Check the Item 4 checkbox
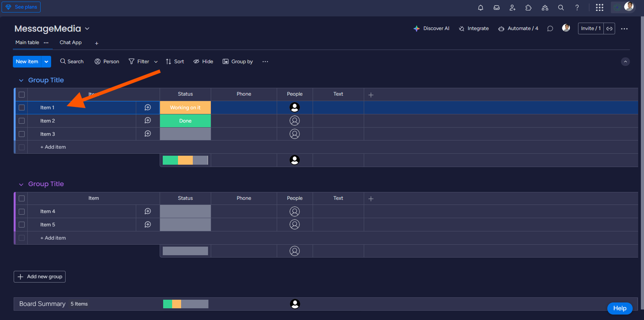Image resolution: width=644 pixels, height=320 pixels. 21,212
